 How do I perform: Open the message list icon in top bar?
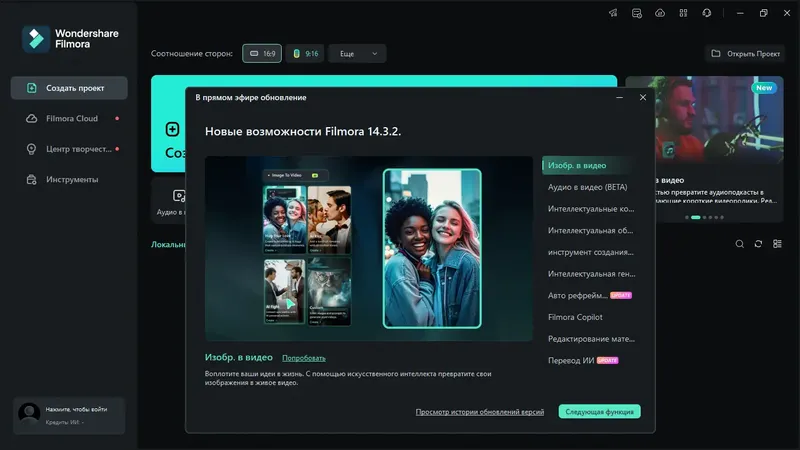[x=637, y=13]
